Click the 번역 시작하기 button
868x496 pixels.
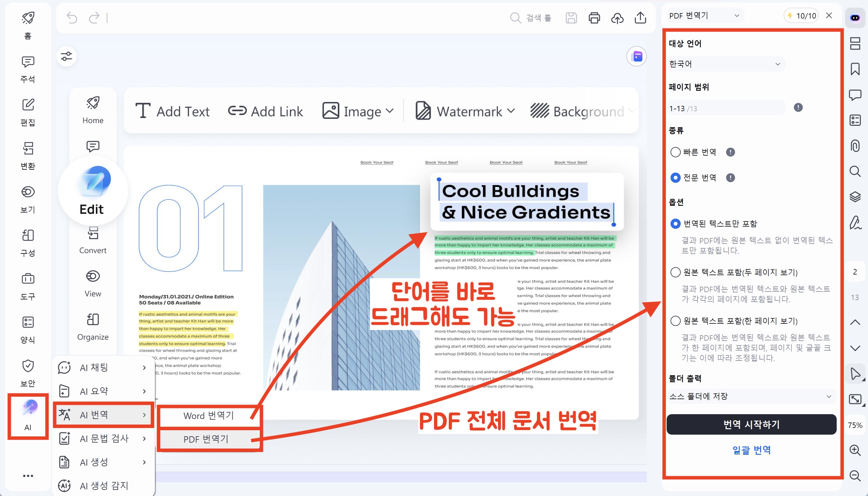click(x=751, y=424)
